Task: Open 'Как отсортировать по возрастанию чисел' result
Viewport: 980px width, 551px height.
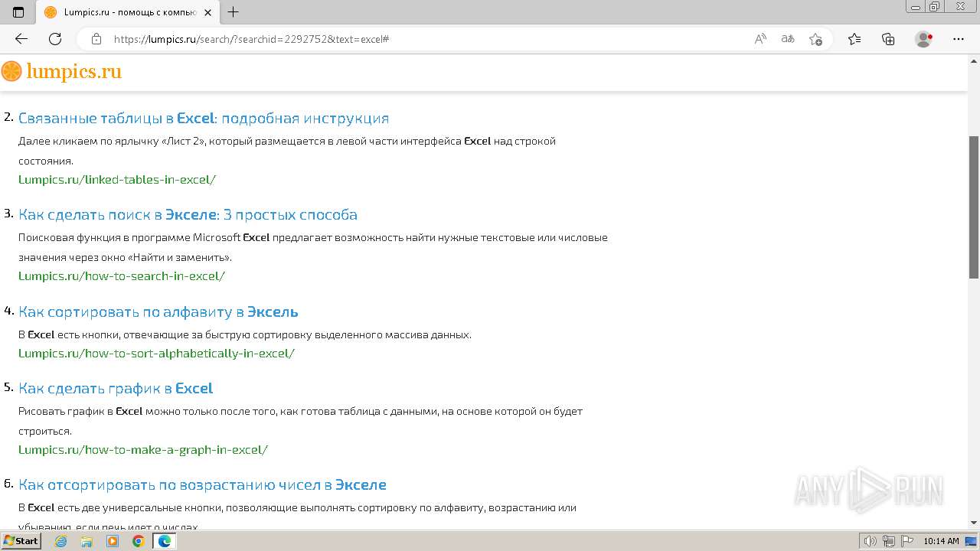Action: coord(202,484)
